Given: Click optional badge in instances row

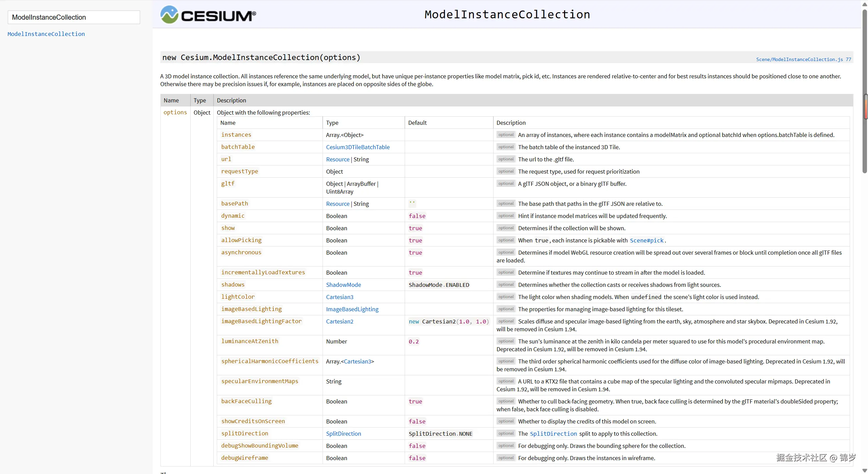Looking at the screenshot, I should pos(506,135).
